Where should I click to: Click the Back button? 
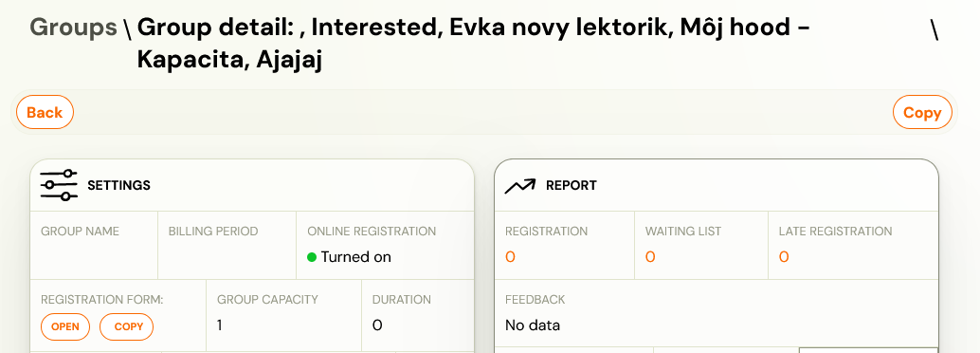coord(45,112)
